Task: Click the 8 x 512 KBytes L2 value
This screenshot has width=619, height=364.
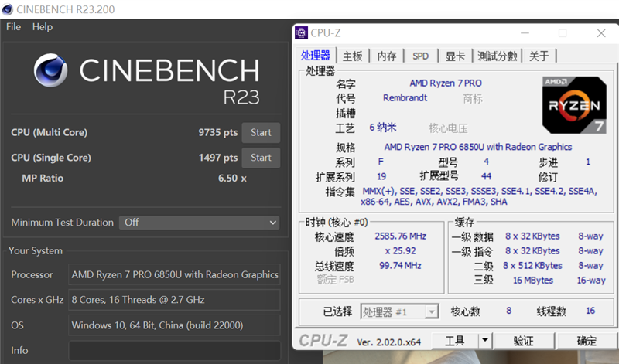Action: tap(532, 265)
